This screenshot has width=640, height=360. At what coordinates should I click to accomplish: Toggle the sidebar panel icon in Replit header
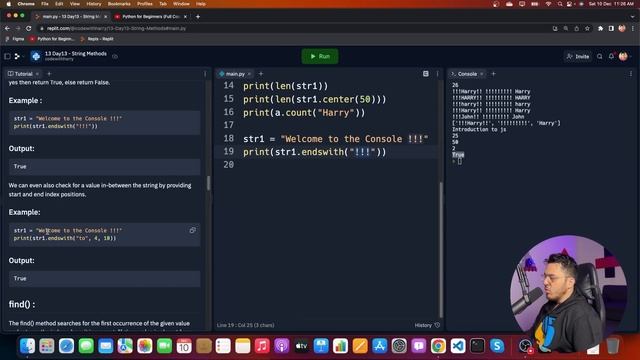click(x=7, y=56)
